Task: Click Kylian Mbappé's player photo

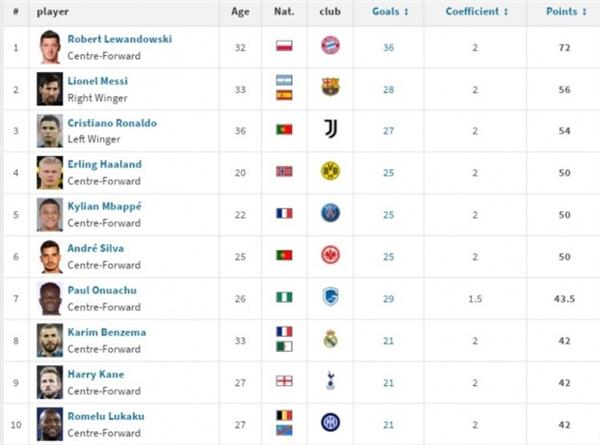Action: tap(49, 213)
